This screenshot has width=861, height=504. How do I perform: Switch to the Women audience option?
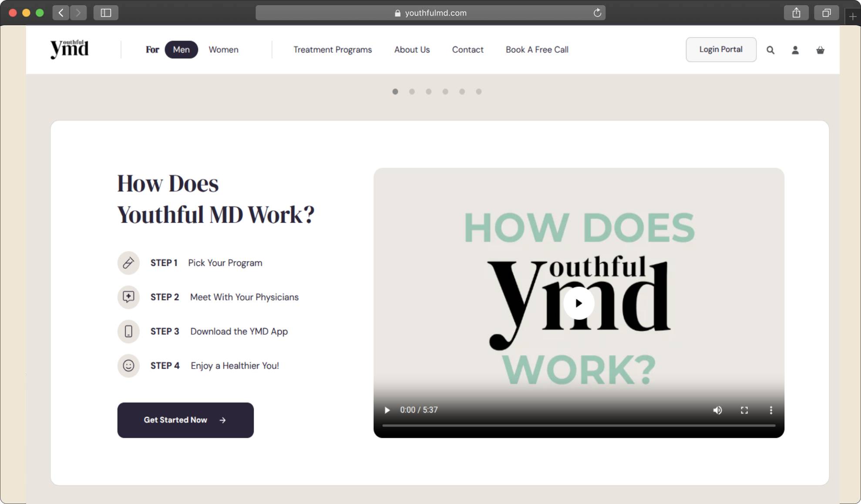(223, 50)
